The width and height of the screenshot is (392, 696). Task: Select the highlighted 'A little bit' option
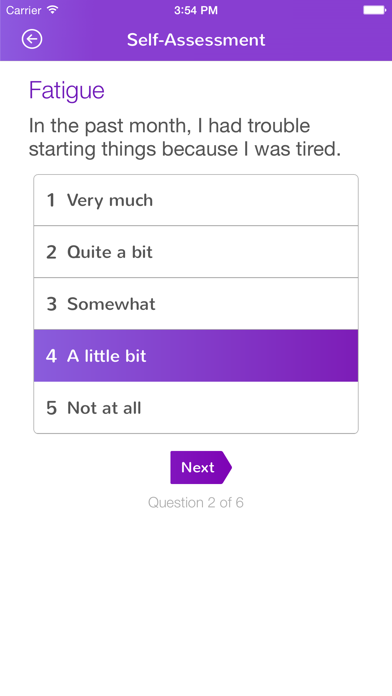click(196, 356)
